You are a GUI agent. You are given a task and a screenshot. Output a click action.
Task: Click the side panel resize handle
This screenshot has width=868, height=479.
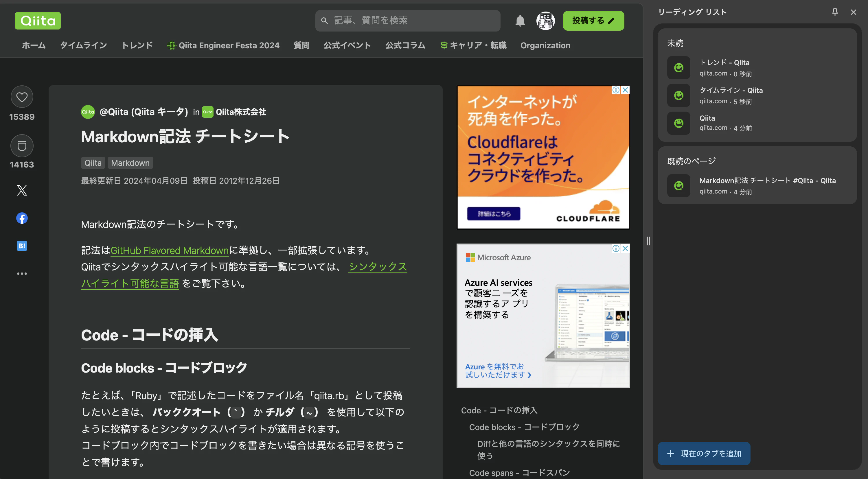[x=648, y=241]
